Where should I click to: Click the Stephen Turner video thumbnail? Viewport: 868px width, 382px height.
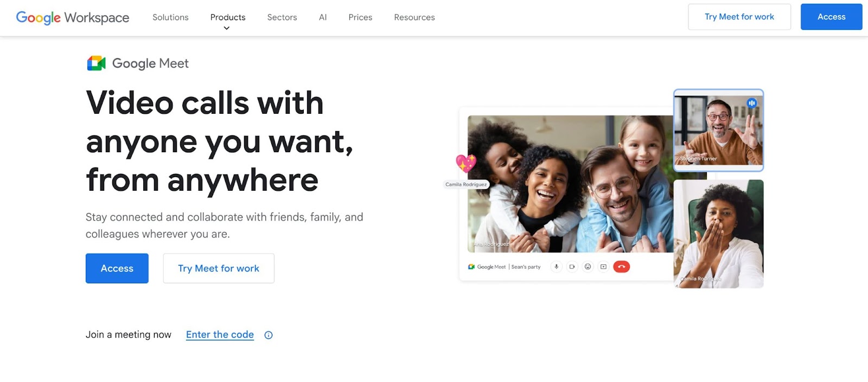tap(719, 131)
